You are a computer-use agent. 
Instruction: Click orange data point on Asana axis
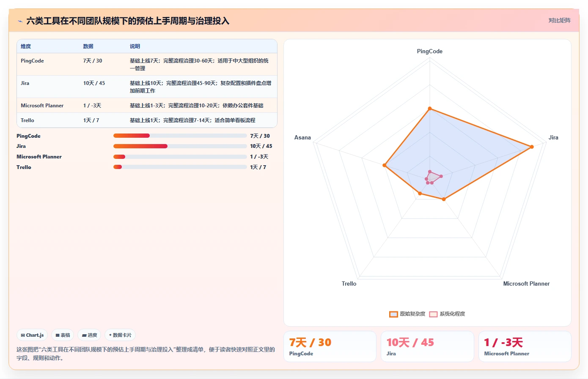tap(385, 165)
